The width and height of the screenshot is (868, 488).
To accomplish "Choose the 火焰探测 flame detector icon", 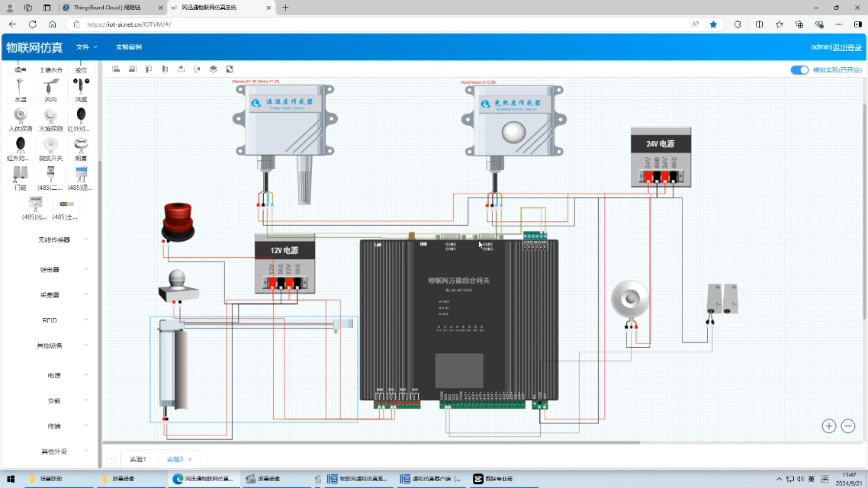I will tap(50, 117).
